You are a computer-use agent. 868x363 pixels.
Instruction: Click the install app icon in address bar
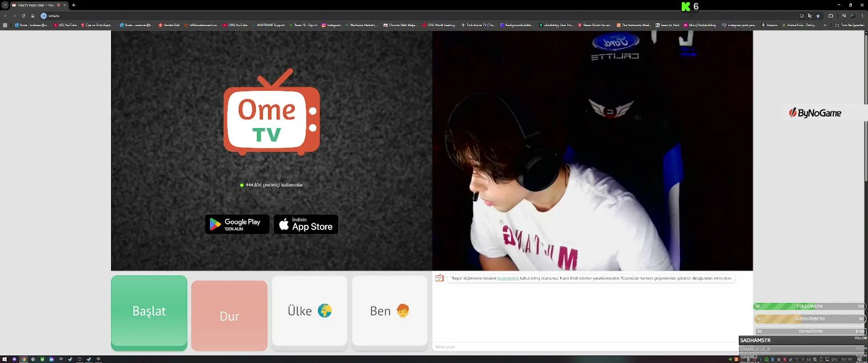(801, 16)
